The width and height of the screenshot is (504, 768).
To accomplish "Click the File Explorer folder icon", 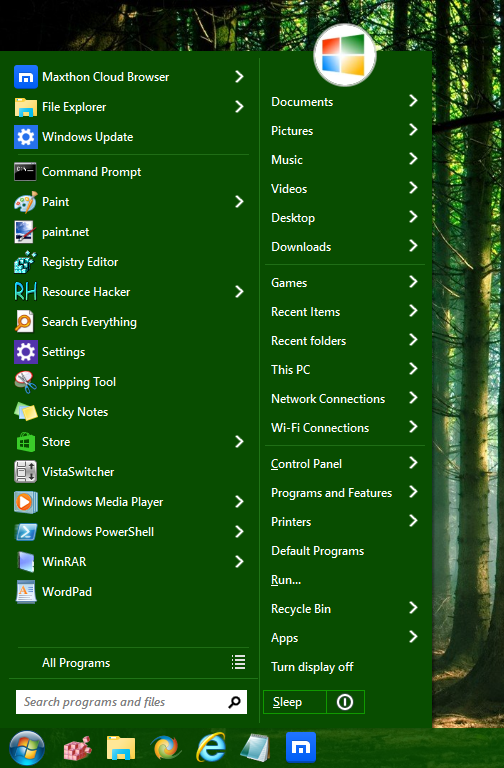I will [x=25, y=107].
